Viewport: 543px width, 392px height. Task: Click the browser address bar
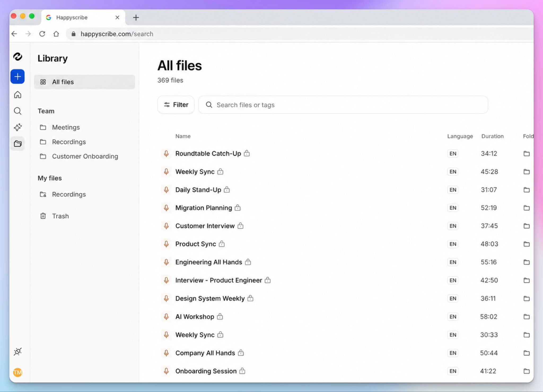[300, 34]
